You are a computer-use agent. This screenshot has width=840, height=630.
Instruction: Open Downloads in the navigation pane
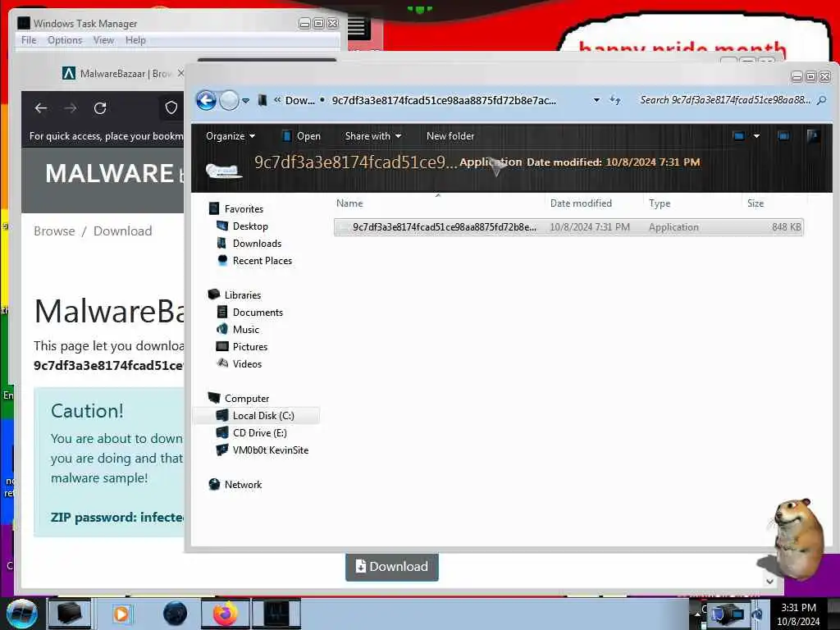[x=249, y=243]
